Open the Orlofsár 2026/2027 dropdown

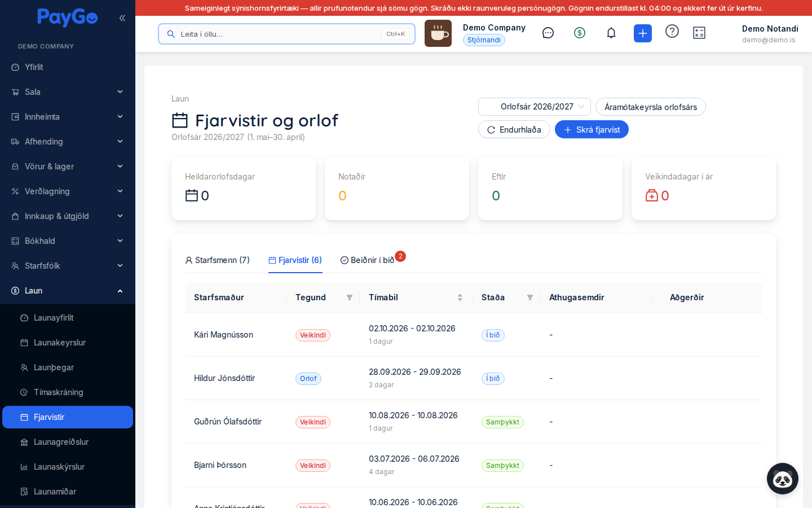(x=535, y=107)
